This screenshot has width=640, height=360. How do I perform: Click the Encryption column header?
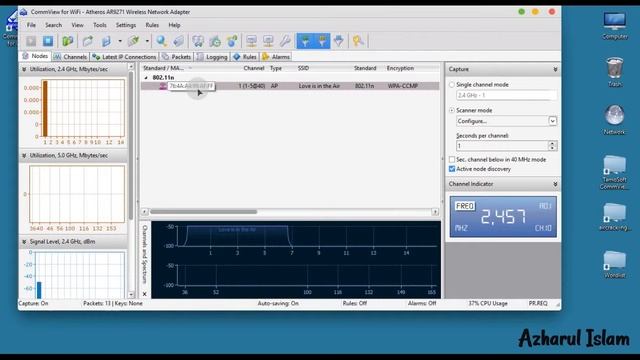click(400, 68)
